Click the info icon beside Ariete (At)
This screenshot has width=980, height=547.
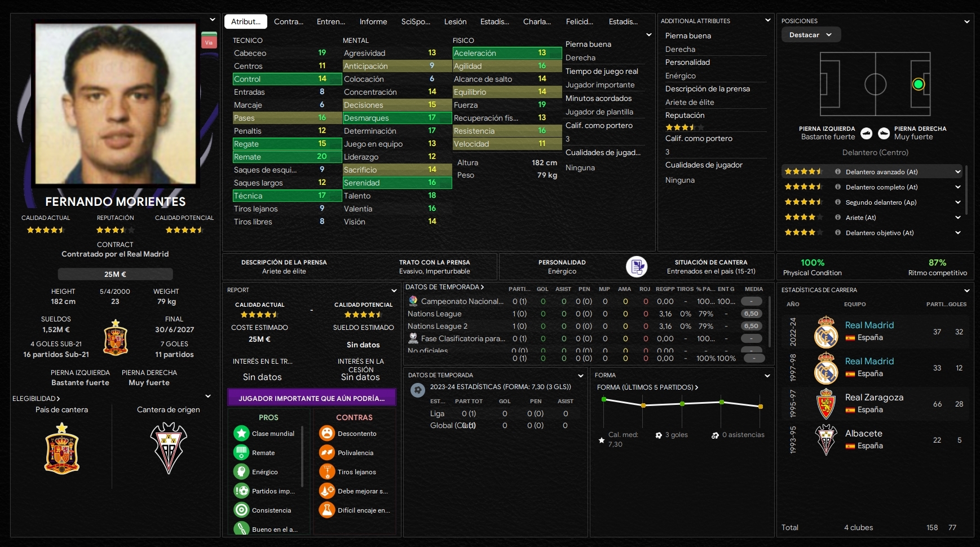pyautogui.click(x=838, y=218)
